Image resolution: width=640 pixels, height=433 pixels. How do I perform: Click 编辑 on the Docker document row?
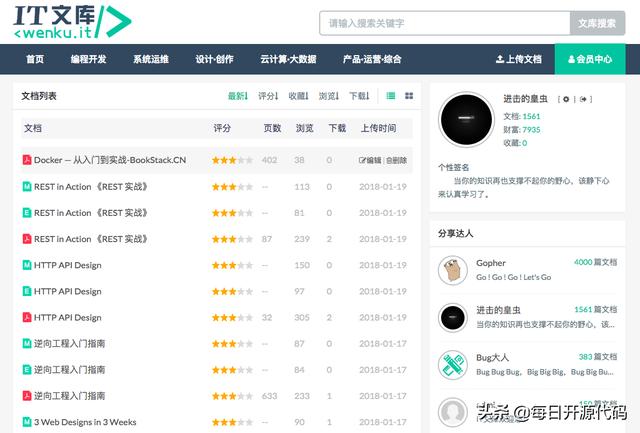[370, 160]
